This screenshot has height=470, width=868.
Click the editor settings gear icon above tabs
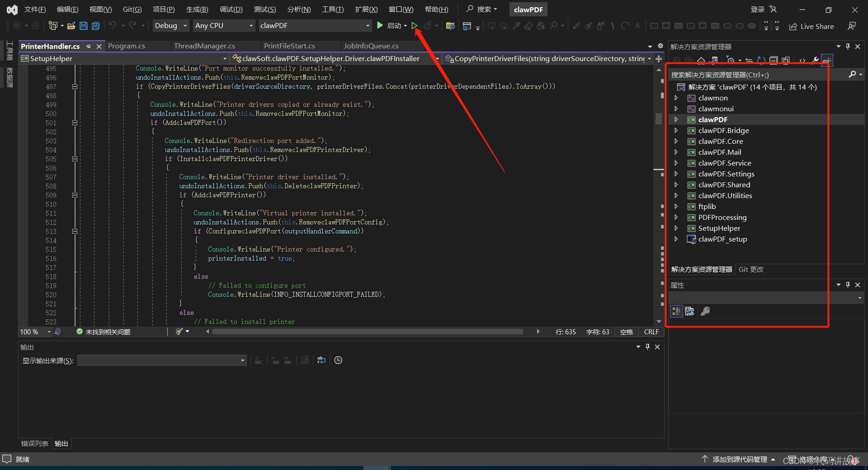pyautogui.click(x=660, y=46)
